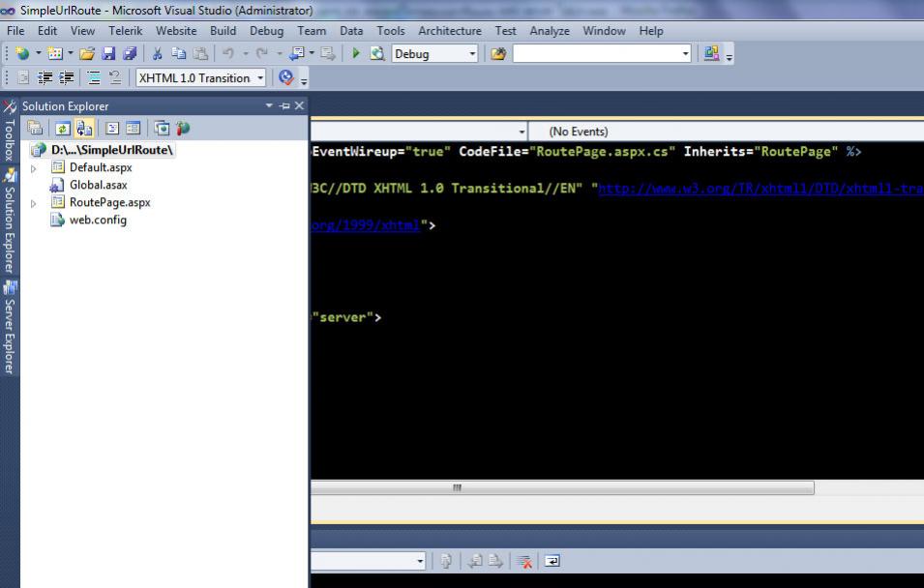Viewport: 924px width, 588px height.
Task: Open the XHTML 1.0 Transition schema dropdown
Action: (x=260, y=78)
